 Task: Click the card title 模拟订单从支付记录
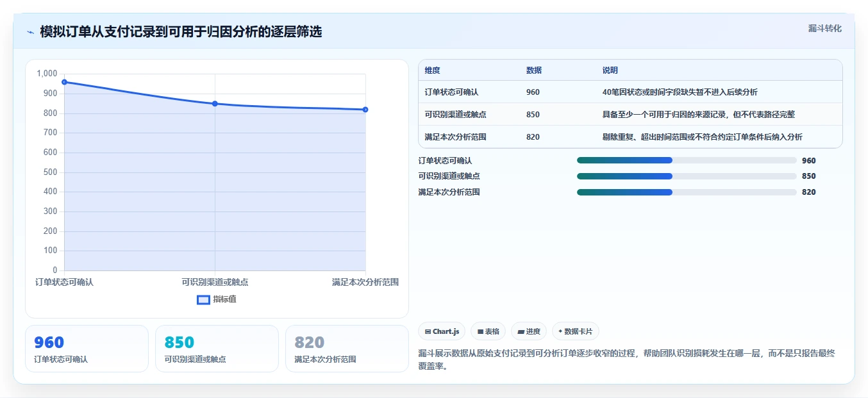181,31
